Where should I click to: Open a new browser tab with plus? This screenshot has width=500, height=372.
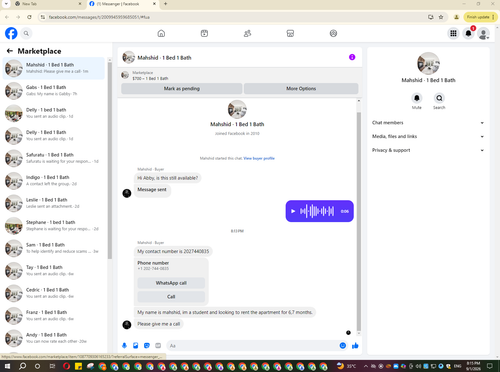point(166,4)
